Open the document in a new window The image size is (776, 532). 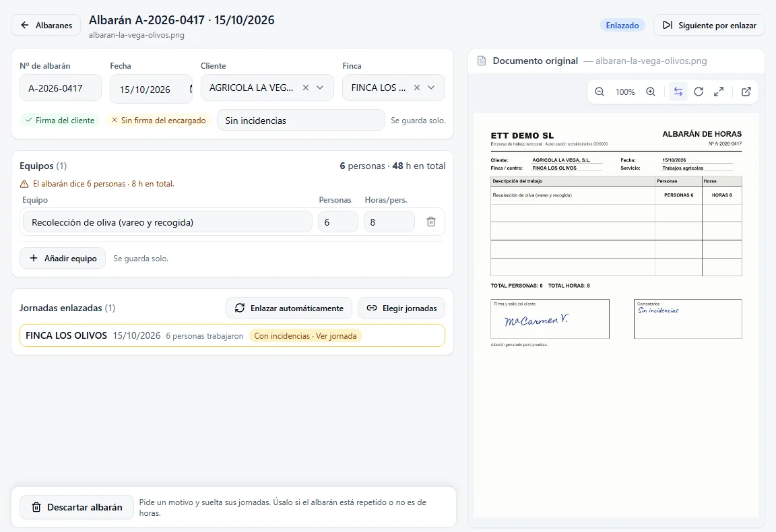click(746, 92)
